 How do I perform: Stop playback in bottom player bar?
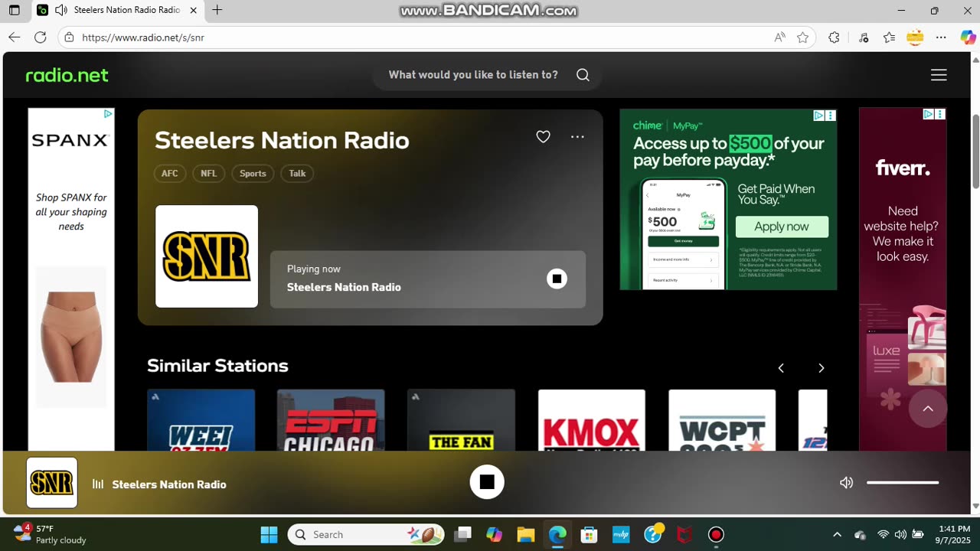coord(487,482)
